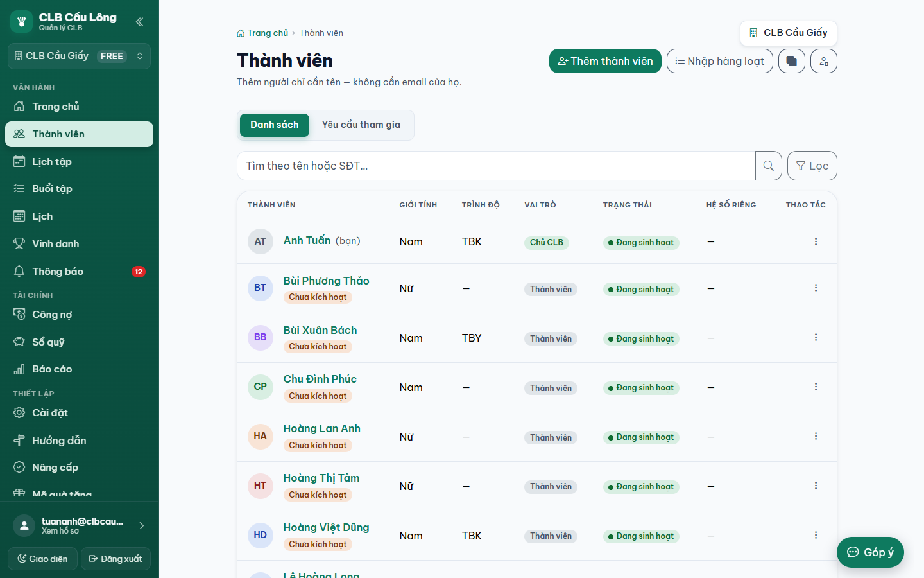Click the home icon in breadcrumb

coord(241,33)
